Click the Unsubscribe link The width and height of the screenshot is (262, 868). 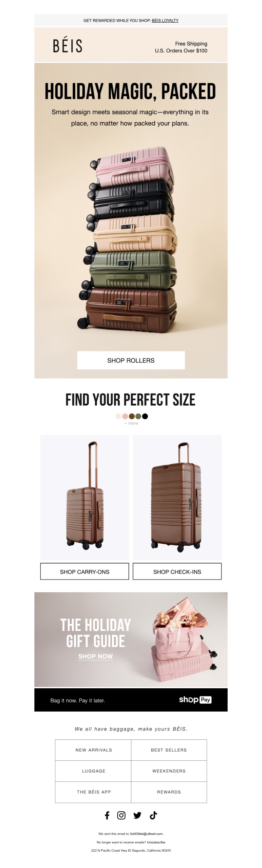(156, 842)
